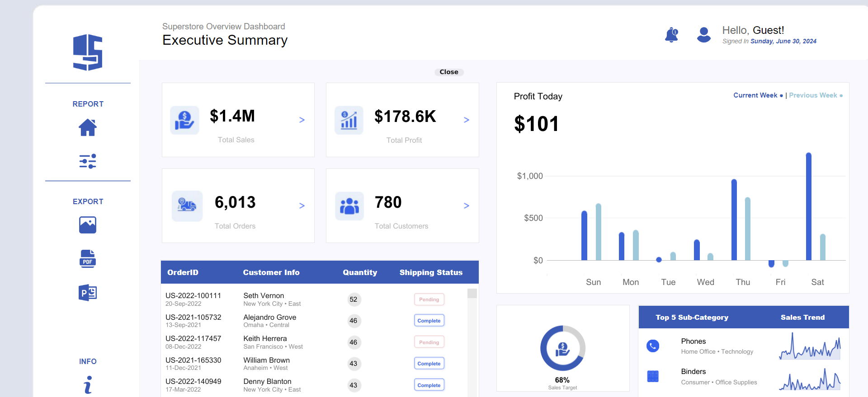Click the INFO menu label
The image size is (868, 397).
(x=88, y=361)
